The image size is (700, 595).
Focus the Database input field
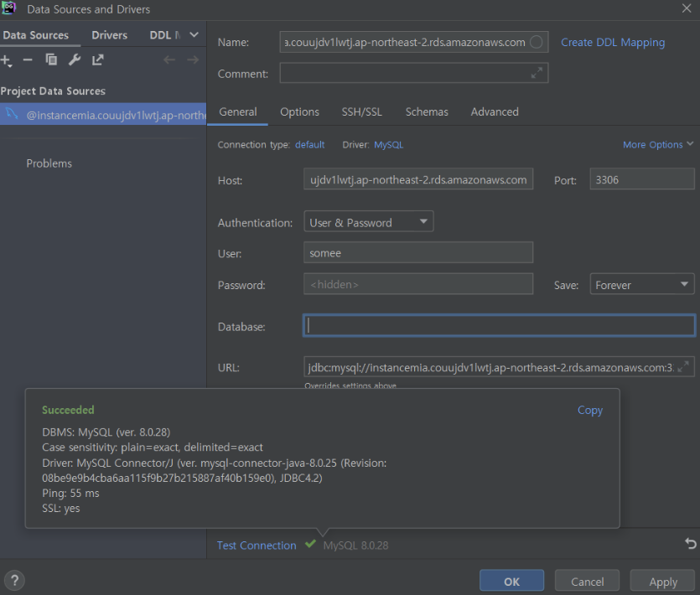[x=499, y=325]
